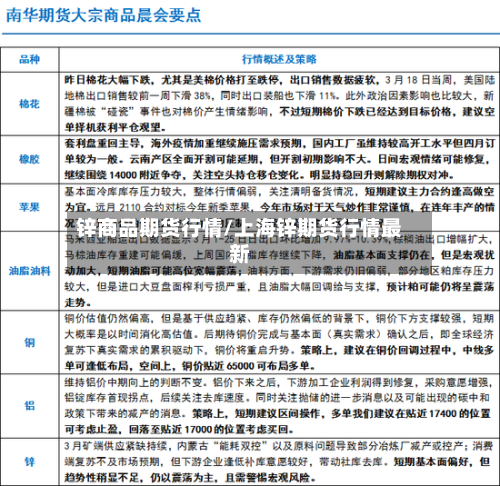500x486 pixels.
Task: Click the text 单择机获利平仓观望
Action: 112,127
